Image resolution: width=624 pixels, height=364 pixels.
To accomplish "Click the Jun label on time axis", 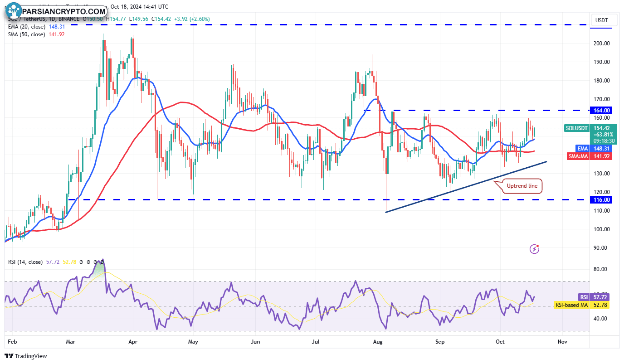I will [x=255, y=341].
